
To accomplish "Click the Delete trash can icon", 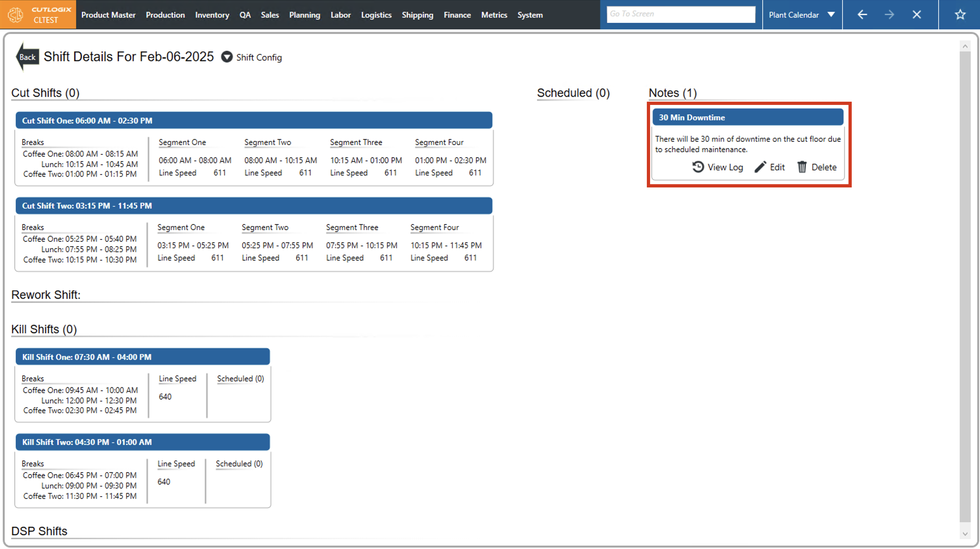I will (x=802, y=167).
